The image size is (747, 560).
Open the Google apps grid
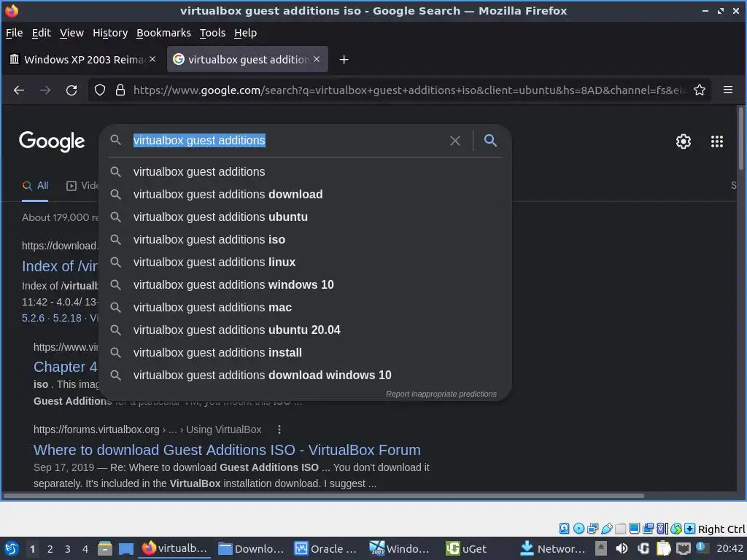coord(717,141)
